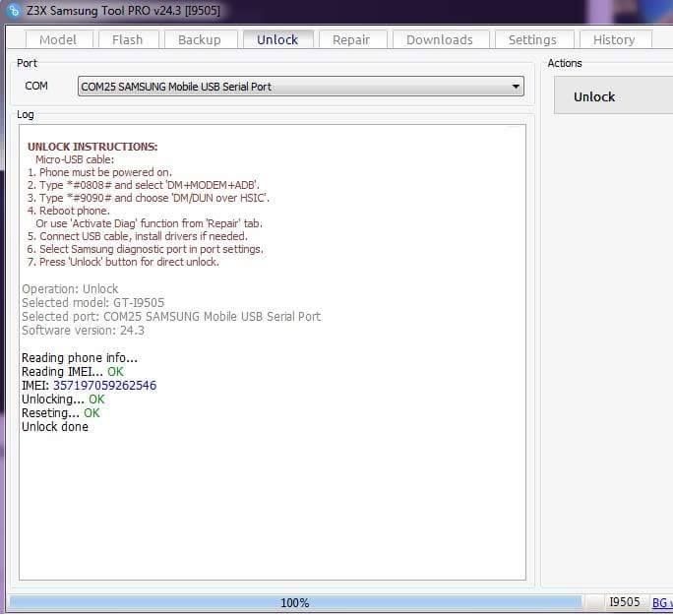The width and height of the screenshot is (673, 616).
Task: Open the Settings tab
Action: (x=533, y=40)
